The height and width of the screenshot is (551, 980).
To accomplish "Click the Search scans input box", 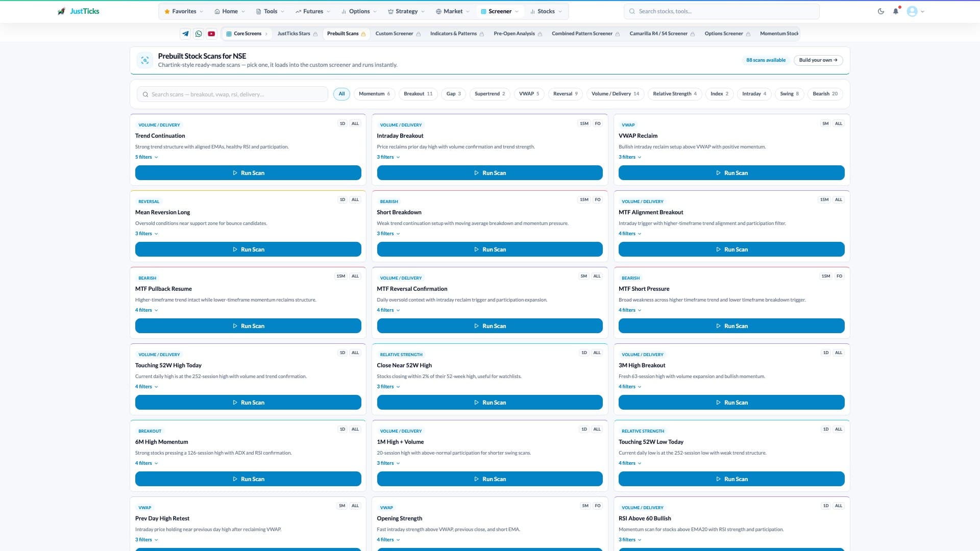I will pyautogui.click(x=232, y=94).
